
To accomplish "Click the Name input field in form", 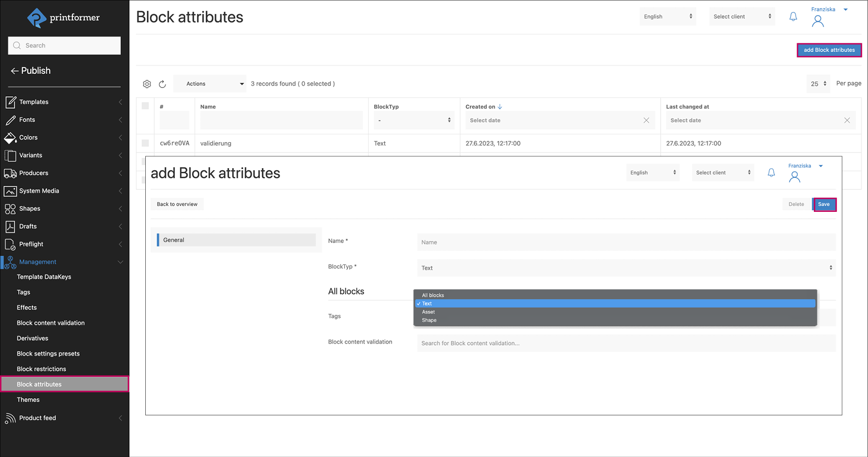I will pos(626,242).
